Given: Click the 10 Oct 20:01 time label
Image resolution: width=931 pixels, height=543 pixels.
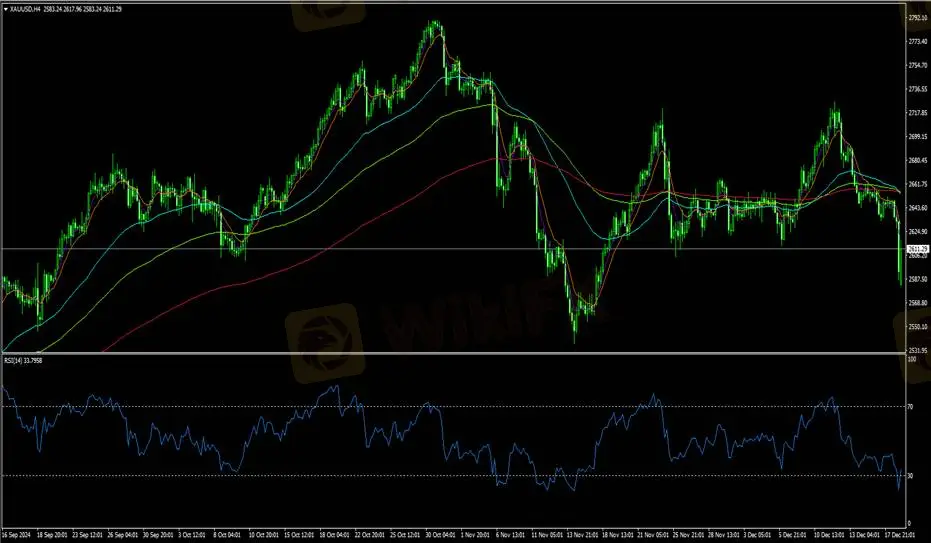Looking at the screenshot, I should click(264, 535).
